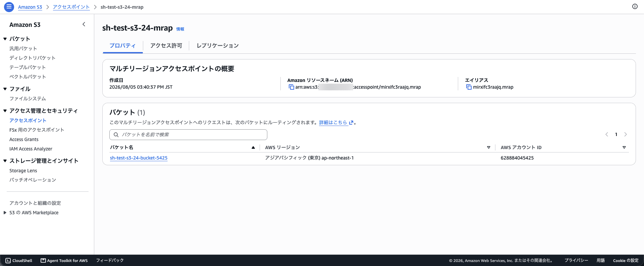Collapse the Amazon S3 sidebar arrow
Screen dimensions: 644x266
coord(84,24)
